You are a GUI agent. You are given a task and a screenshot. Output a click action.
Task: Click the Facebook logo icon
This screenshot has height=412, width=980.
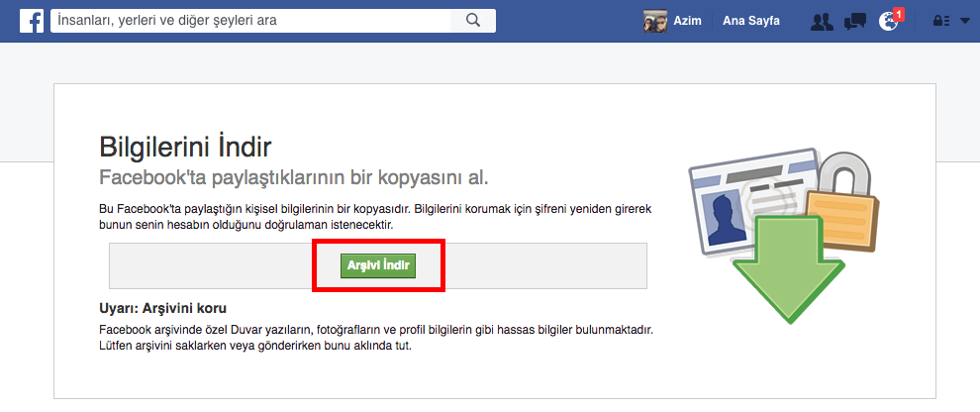pyautogui.click(x=32, y=21)
